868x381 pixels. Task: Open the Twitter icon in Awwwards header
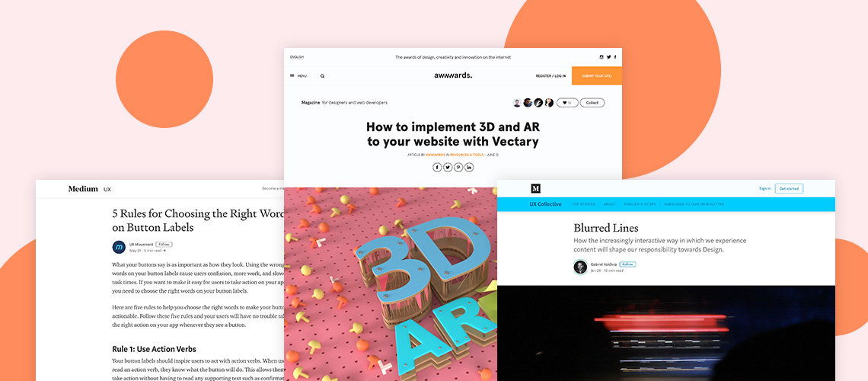pos(608,57)
